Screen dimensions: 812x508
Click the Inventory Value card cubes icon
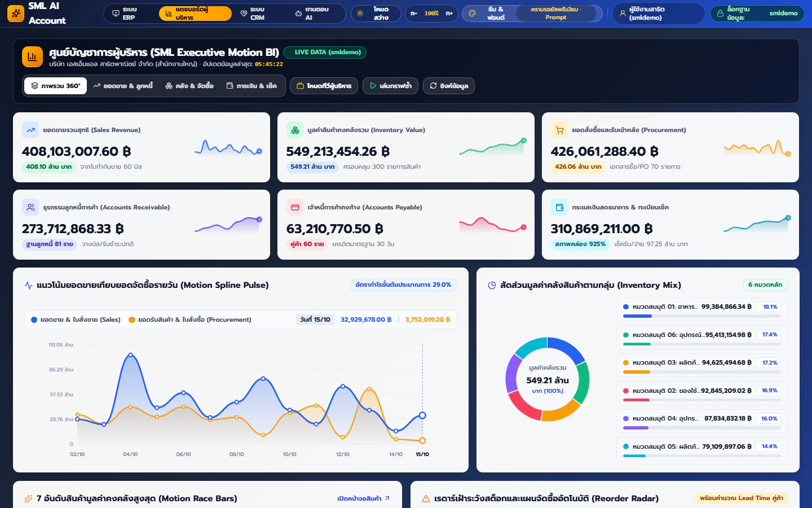[295, 130]
